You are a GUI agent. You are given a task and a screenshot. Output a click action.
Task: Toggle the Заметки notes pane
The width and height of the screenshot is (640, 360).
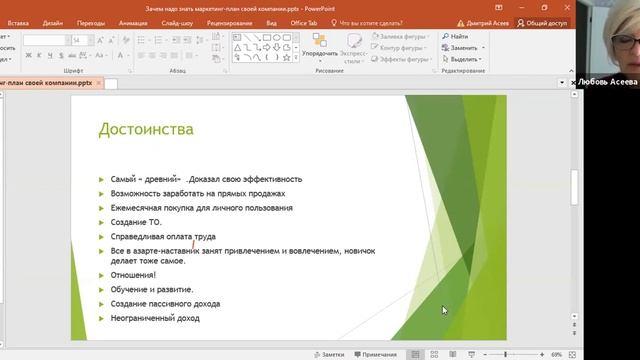[x=329, y=355]
